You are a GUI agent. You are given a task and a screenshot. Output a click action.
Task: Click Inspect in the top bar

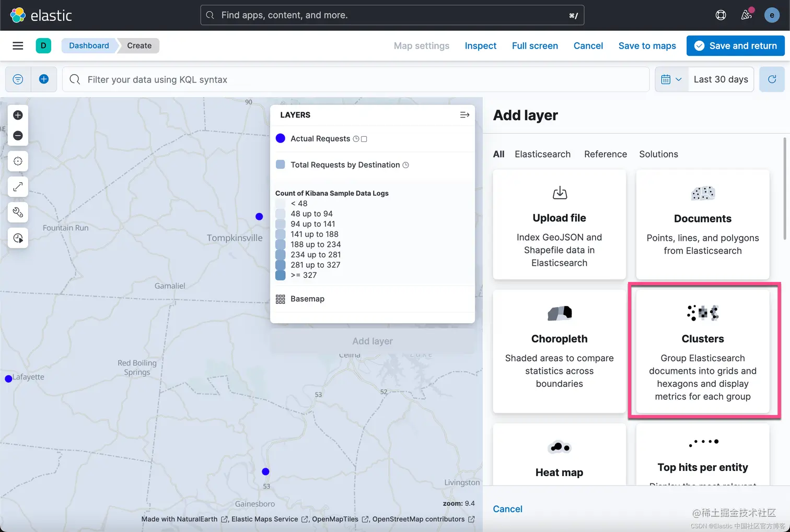pos(481,45)
